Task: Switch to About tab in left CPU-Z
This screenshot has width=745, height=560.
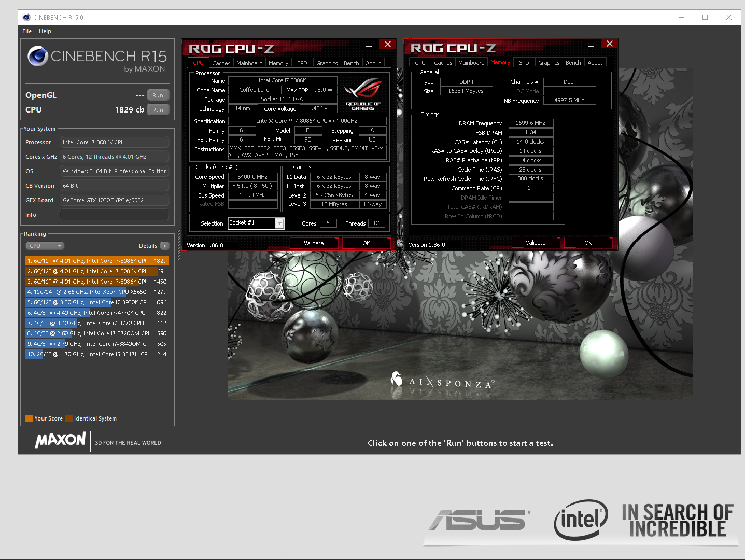Action: point(373,63)
